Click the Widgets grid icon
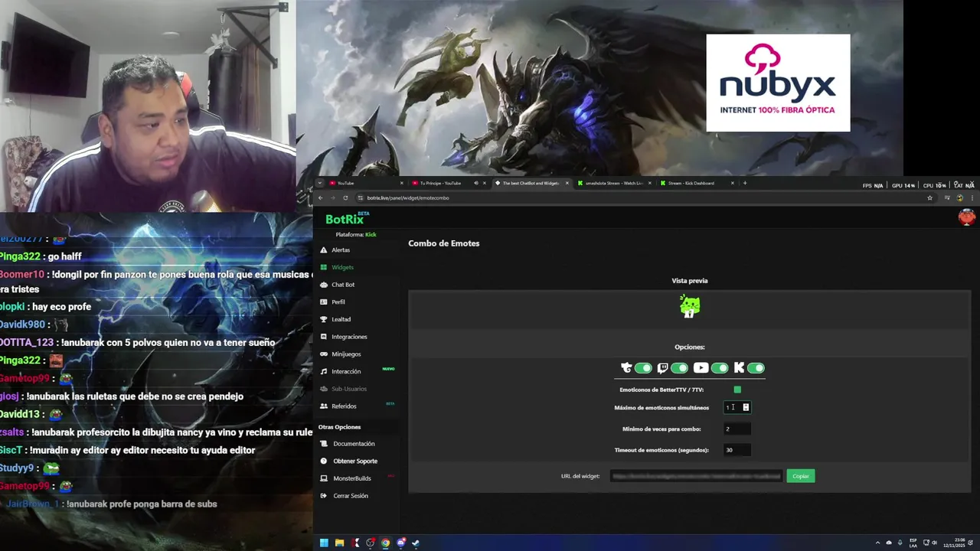980x551 pixels. (x=324, y=267)
